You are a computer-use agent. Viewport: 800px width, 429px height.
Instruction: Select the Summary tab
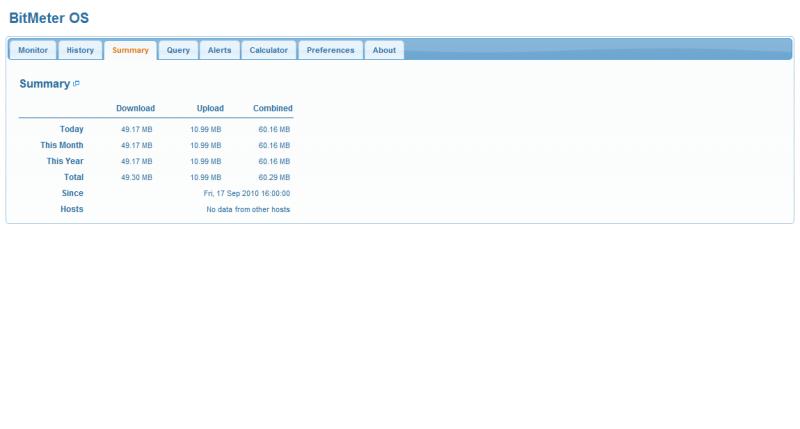(130, 50)
